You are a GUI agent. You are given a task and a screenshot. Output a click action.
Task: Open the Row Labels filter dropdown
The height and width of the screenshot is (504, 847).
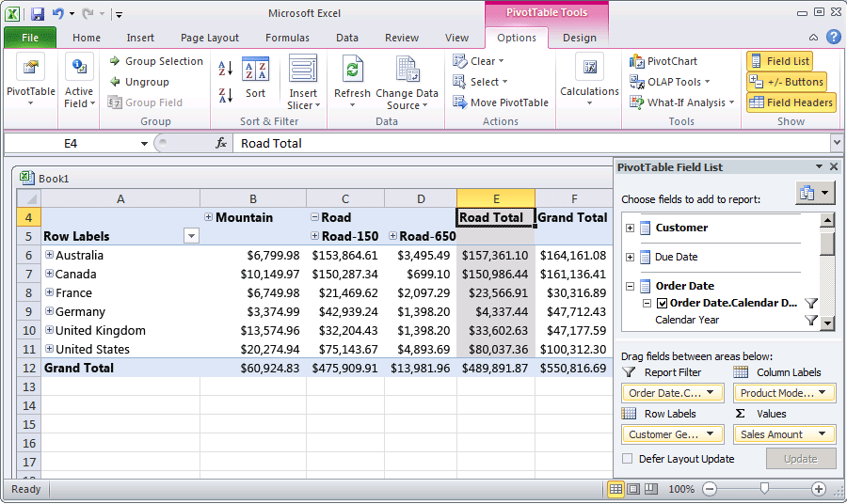191,236
